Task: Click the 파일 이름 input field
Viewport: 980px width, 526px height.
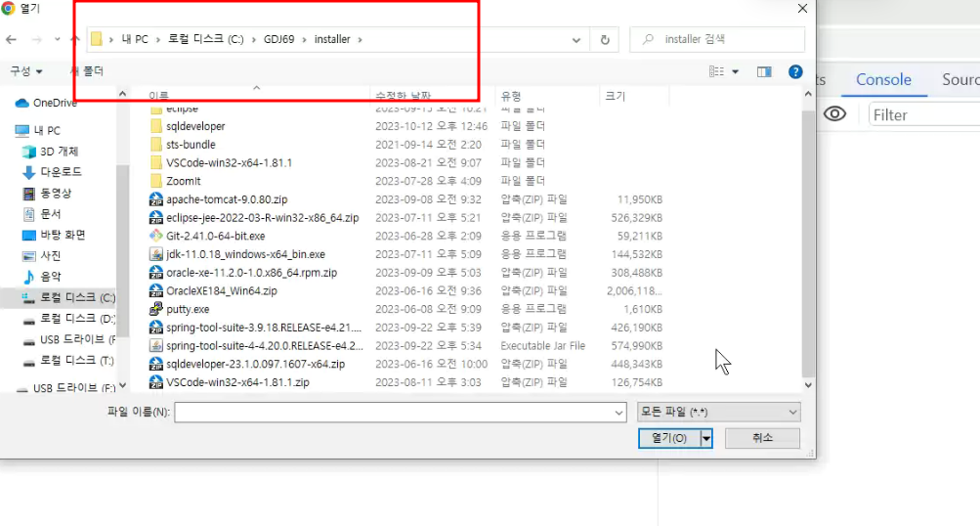Action: [400, 413]
